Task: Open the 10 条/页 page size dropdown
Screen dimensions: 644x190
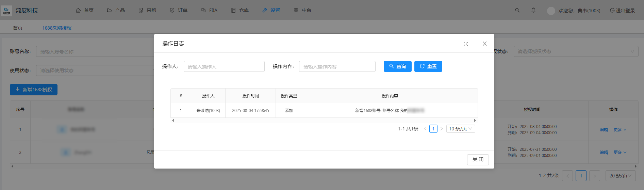Action: click(x=460, y=129)
